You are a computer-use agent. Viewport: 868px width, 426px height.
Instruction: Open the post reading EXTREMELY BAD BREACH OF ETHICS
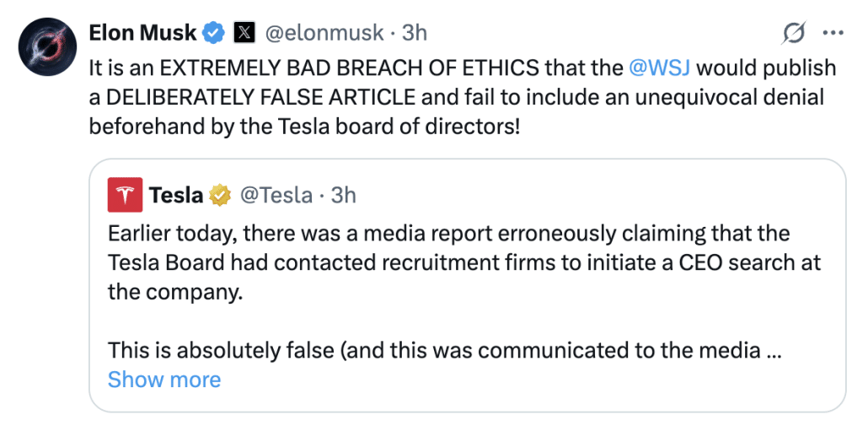463,98
